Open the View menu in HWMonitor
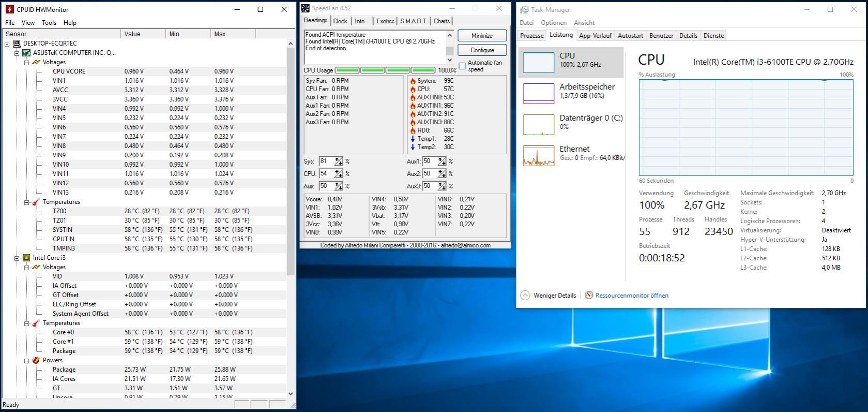The image size is (868, 412). (x=28, y=23)
